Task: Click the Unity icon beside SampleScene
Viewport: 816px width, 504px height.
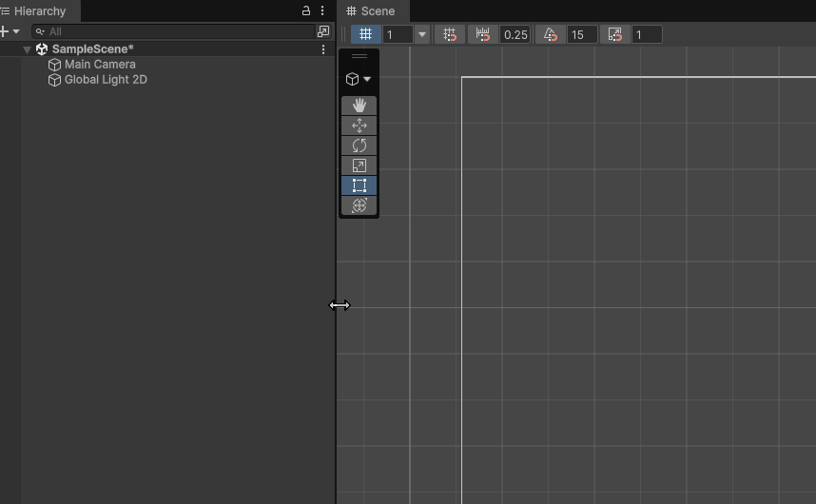Action: click(x=42, y=48)
